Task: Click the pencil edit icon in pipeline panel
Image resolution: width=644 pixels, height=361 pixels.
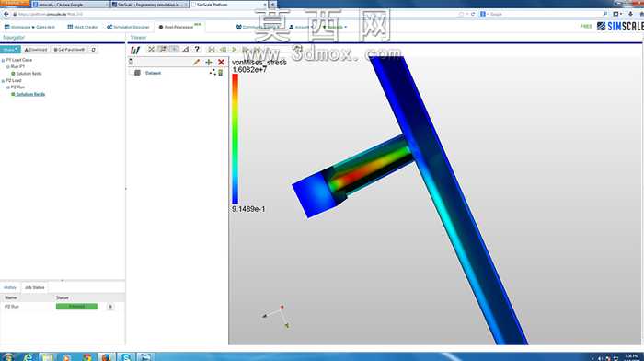Action: [196, 62]
